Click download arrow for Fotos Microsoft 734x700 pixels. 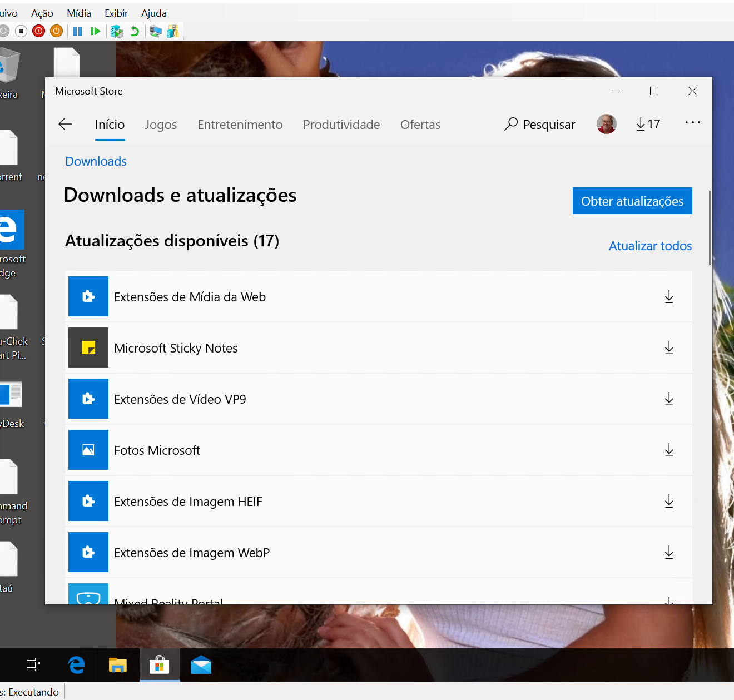pos(669,450)
